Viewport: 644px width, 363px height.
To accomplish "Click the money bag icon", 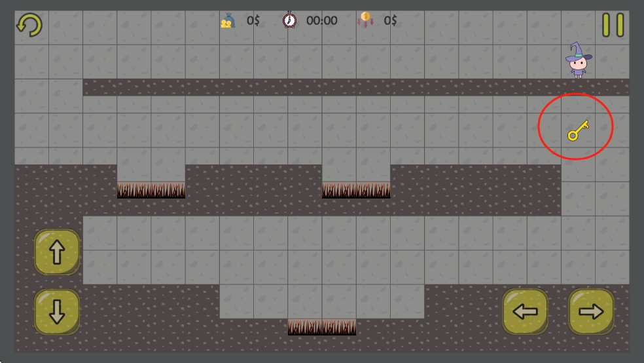I will point(227,20).
